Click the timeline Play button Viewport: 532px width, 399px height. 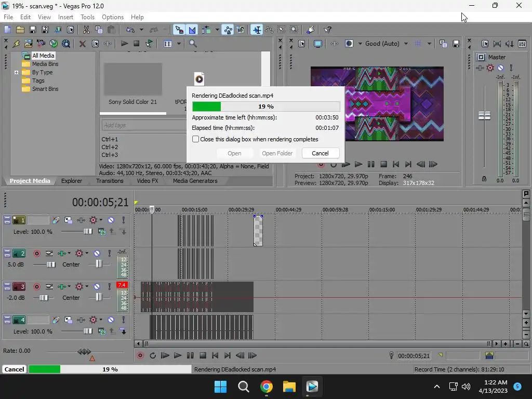[x=178, y=355]
